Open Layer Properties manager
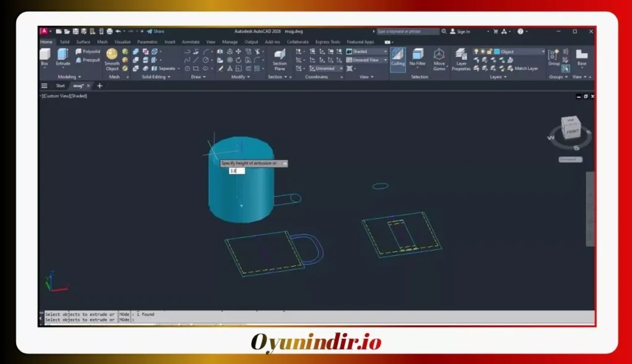The image size is (632, 364). [461, 59]
